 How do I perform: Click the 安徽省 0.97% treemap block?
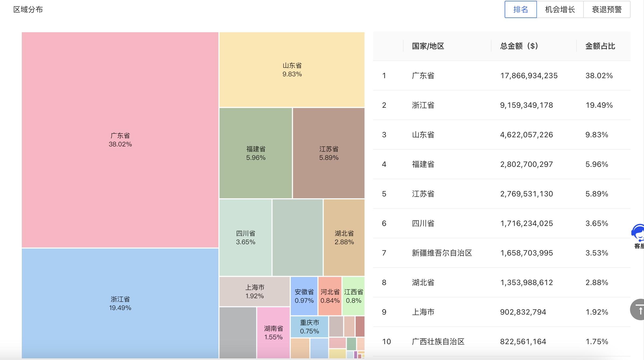click(x=304, y=296)
